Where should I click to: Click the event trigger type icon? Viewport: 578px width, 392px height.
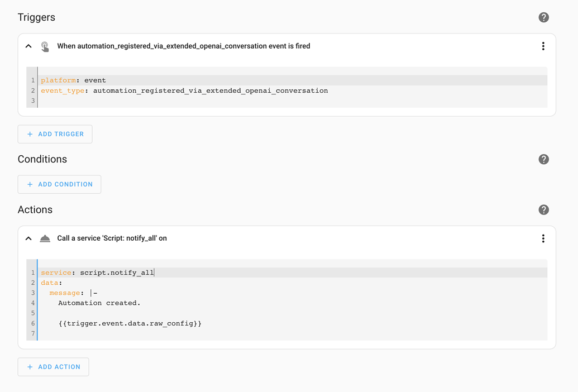pyautogui.click(x=45, y=46)
